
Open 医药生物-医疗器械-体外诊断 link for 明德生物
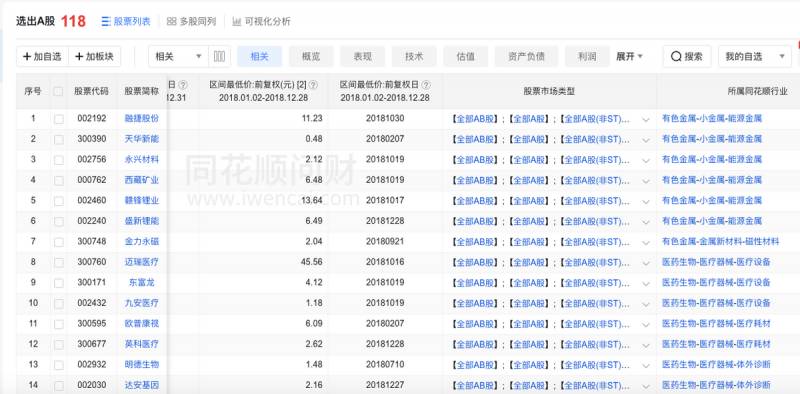pyautogui.click(x=716, y=364)
